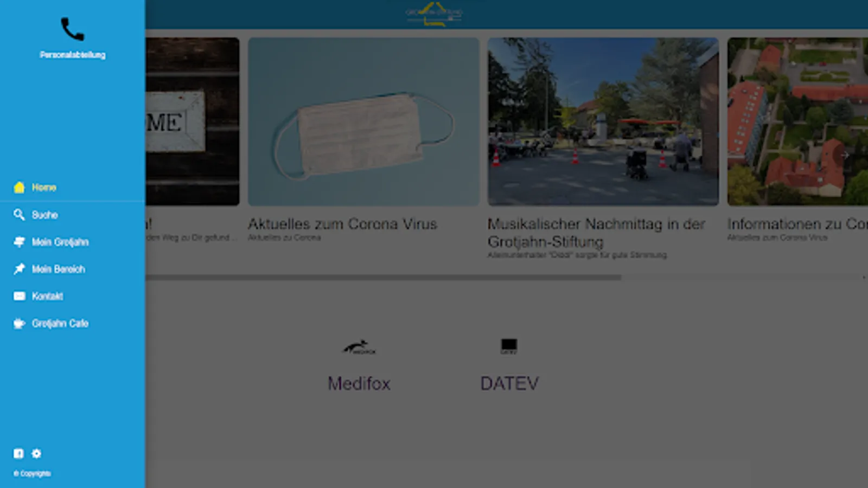868x488 pixels.
Task: Click the 'Aktuelles zu Corona' subtitle
Action: pos(284,237)
